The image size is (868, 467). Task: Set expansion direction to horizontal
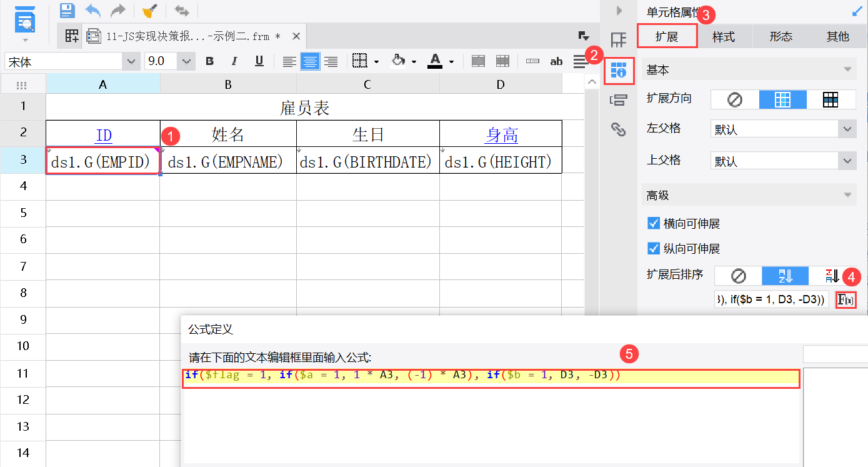click(831, 99)
